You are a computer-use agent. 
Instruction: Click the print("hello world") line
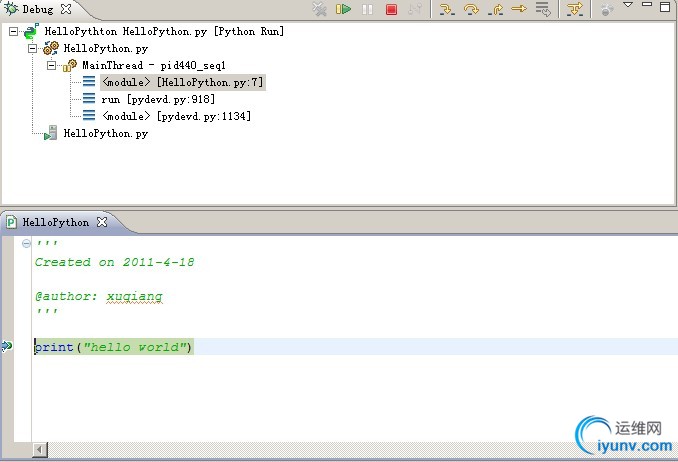click(113, 347)
